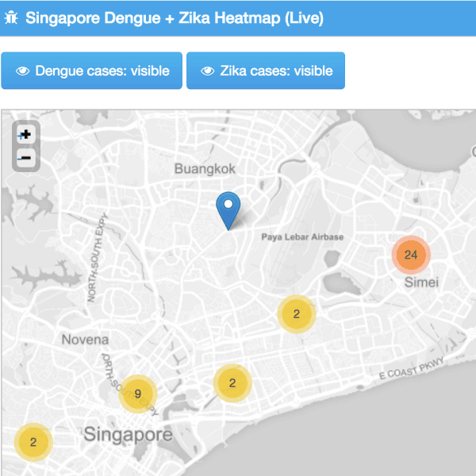The width and height of the screenshot is (476, 476).
Task: Toggle Zika cases visibility
Action: click(x=266, y=71)
